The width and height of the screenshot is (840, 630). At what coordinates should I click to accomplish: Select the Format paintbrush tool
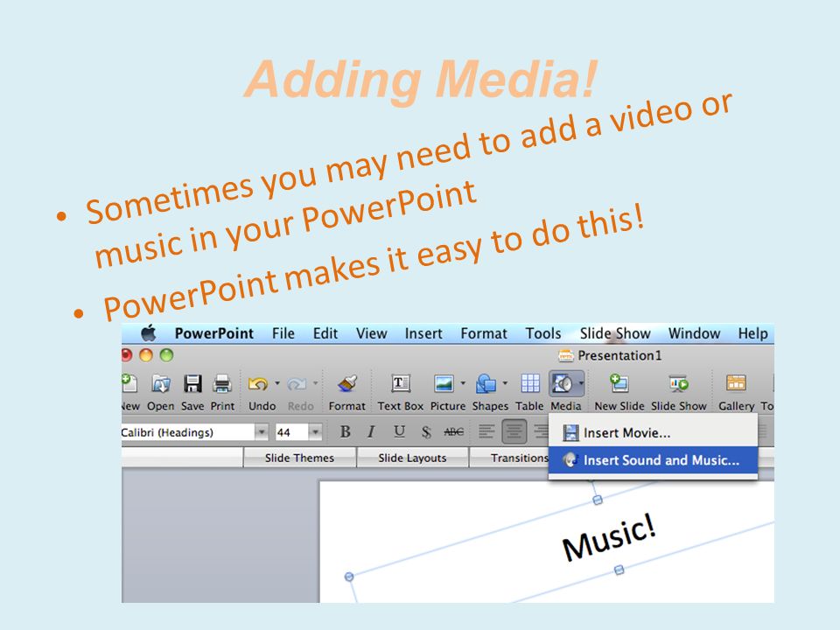click(x=347, y=383)
